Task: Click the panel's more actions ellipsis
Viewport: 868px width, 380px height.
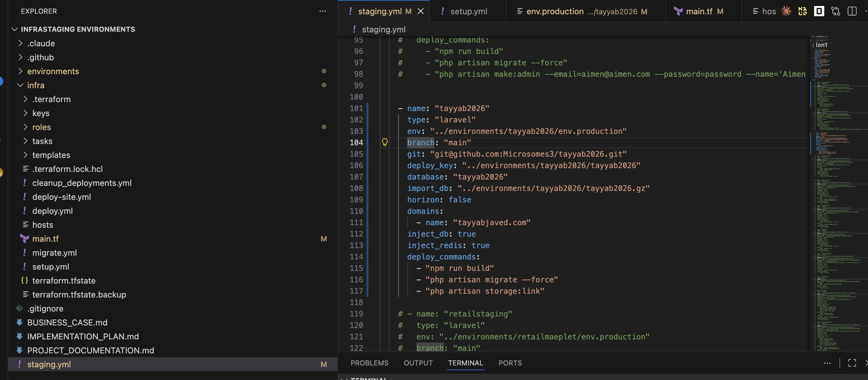Action: coord(827,363)
